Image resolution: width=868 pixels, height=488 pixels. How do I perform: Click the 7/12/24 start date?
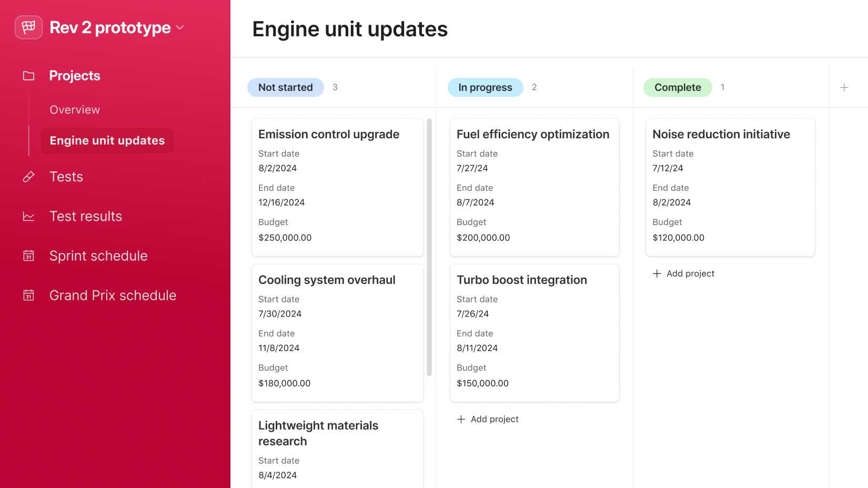(668, 168)
